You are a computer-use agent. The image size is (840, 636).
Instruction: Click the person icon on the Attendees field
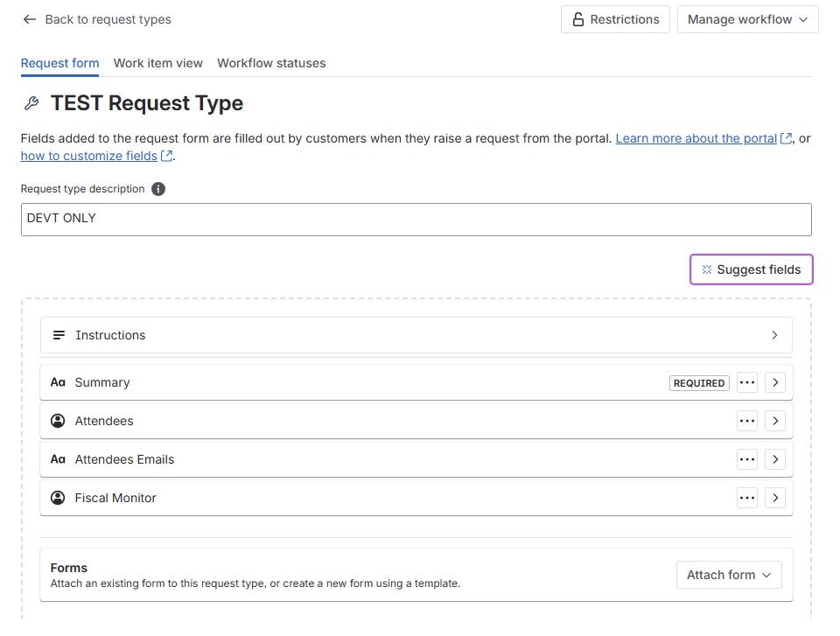(x=58, y=420)
